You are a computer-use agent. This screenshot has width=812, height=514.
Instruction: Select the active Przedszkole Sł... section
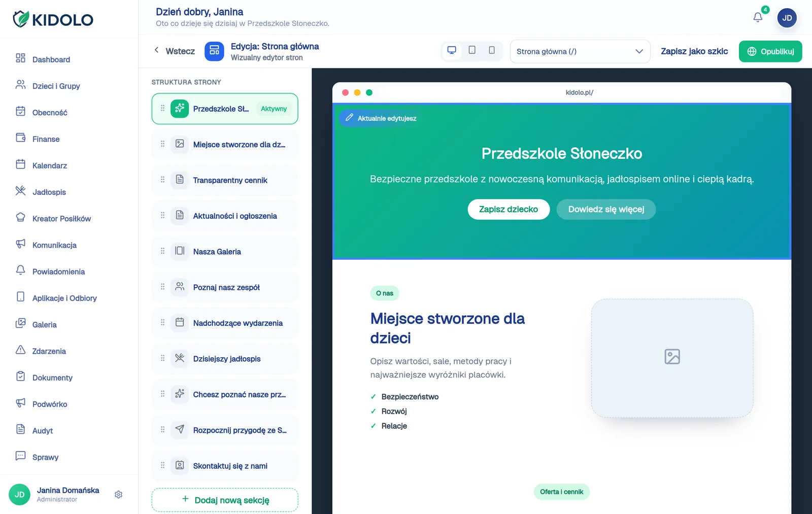click(225, 109)
